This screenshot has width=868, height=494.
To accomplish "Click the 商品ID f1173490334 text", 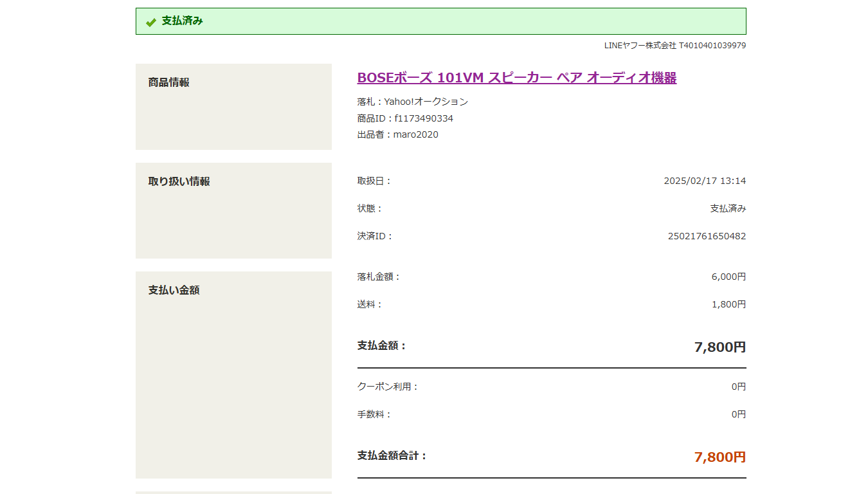I will tap(405, 118).
